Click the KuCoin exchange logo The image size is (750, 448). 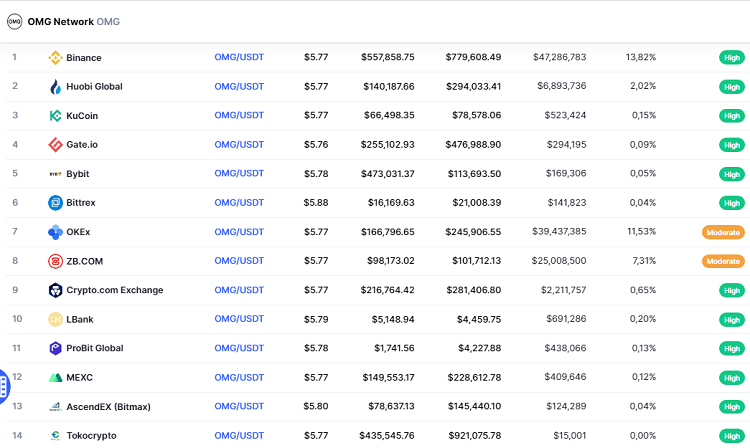[56, 116]
